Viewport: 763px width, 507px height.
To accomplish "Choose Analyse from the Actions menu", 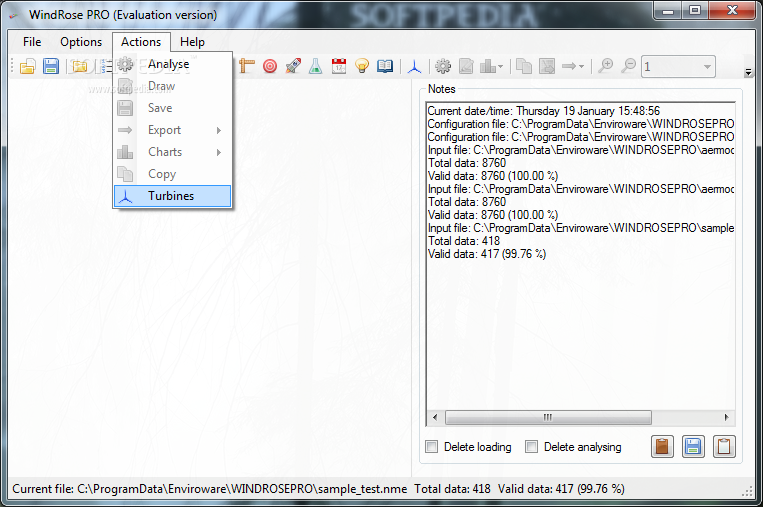I will [x=172, y=64].
